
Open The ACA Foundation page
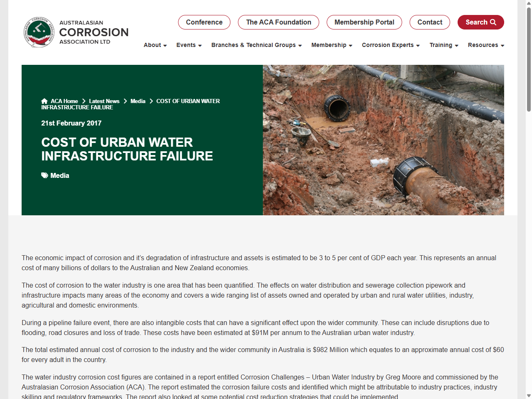pyautogui.click(x=278, y=22)
